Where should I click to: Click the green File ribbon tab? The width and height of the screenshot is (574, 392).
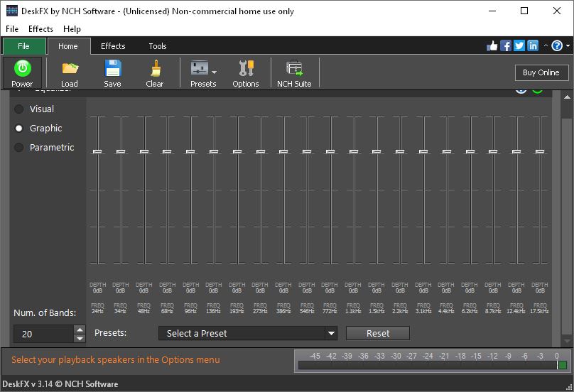pyautogui.click(x=23, y=46)
